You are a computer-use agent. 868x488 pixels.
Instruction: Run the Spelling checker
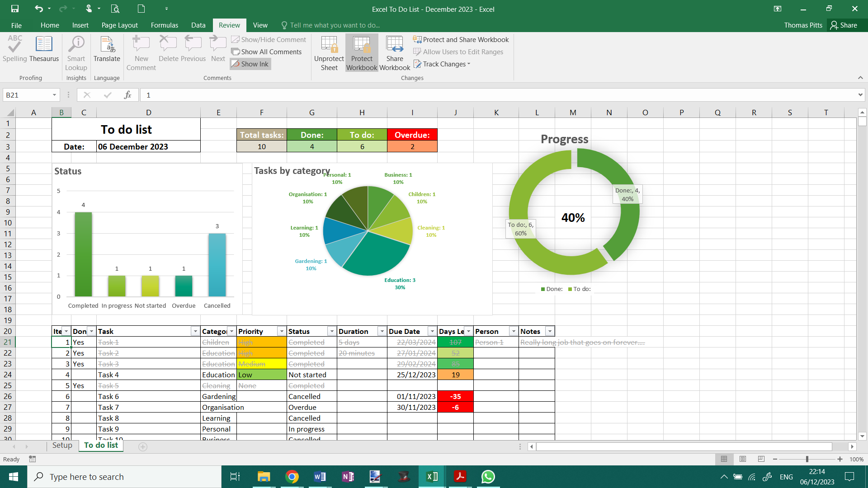pyautogui.click(x=14, y=51)
